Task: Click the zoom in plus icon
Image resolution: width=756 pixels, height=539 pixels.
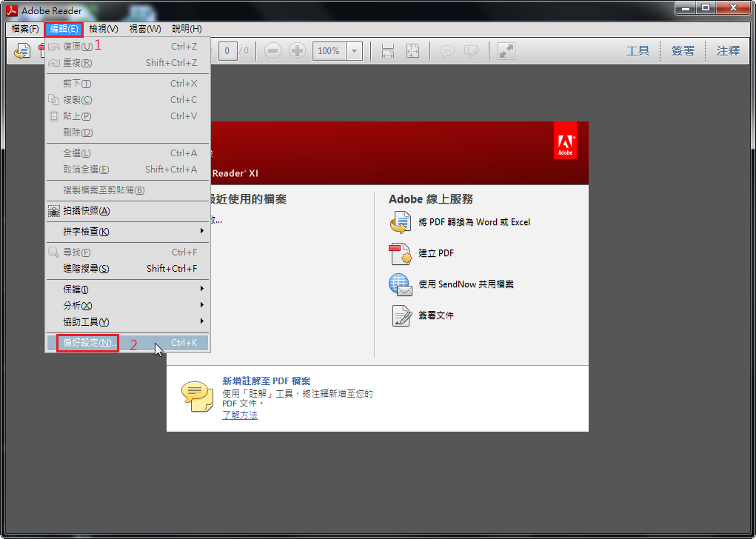Action: pyautogui.click(x=297, y=50)
